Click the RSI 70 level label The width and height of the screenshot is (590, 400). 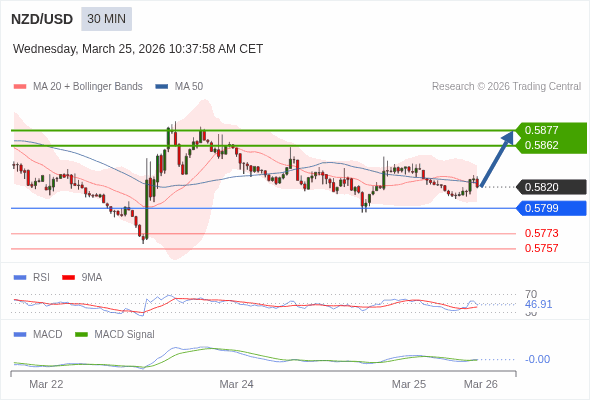pos(531,294)
